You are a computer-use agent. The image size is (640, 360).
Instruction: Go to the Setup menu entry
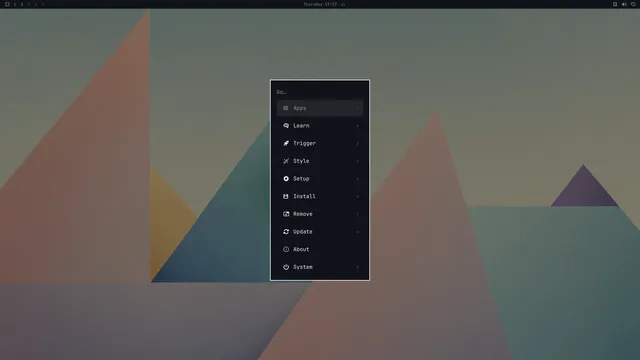pos(320,179)
